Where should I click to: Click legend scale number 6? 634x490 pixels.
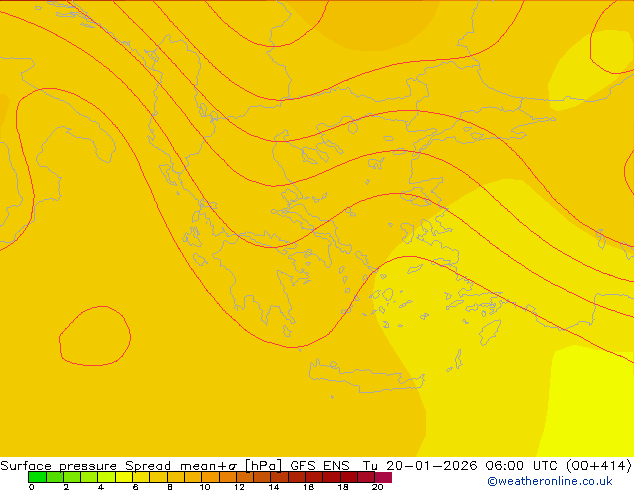click(x=135, y=487)
